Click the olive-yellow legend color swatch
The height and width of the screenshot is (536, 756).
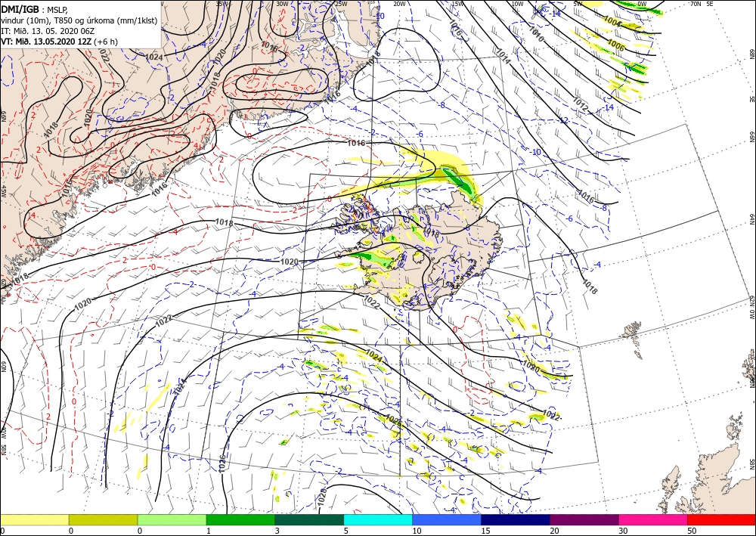click(103, 519)
